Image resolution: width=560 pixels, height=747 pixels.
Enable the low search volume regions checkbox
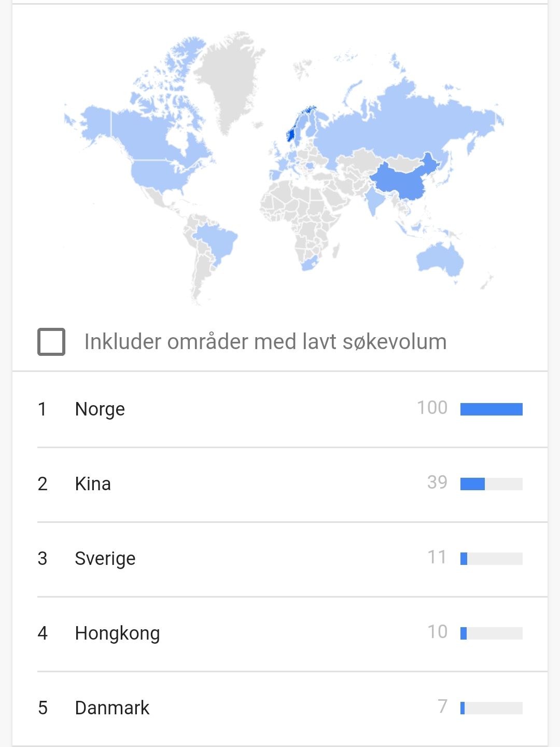click(51, 342)
